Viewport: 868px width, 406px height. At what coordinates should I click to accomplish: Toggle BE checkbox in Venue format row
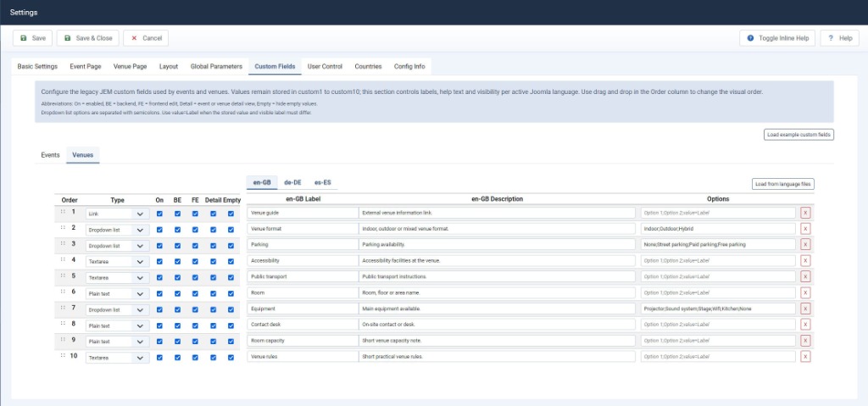pos(178,230)
